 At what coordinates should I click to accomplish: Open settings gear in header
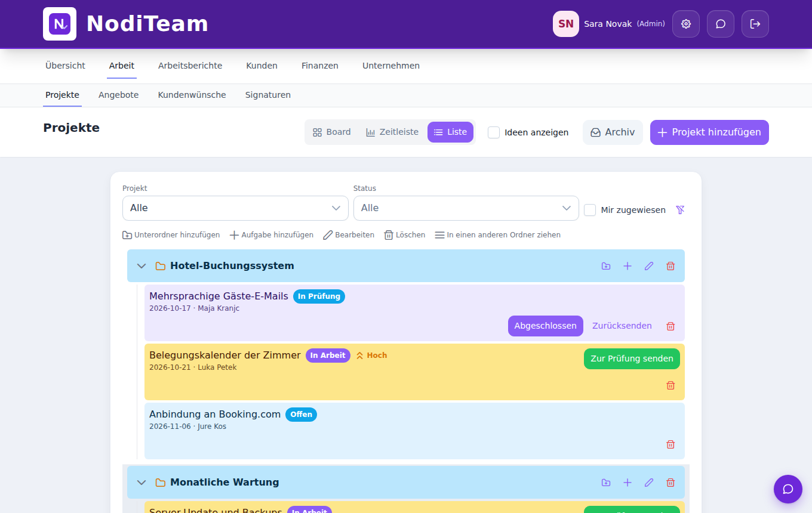pyautogui.click(x=686, y=24)
